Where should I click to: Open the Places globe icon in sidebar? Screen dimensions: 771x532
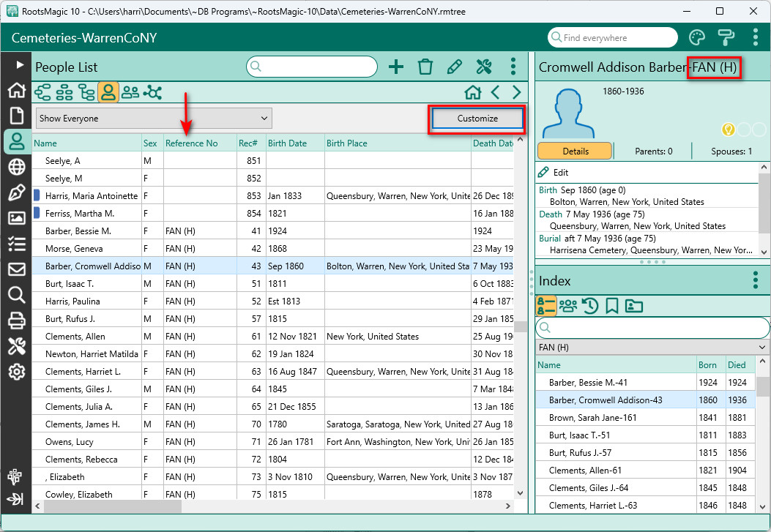point(17,167)
